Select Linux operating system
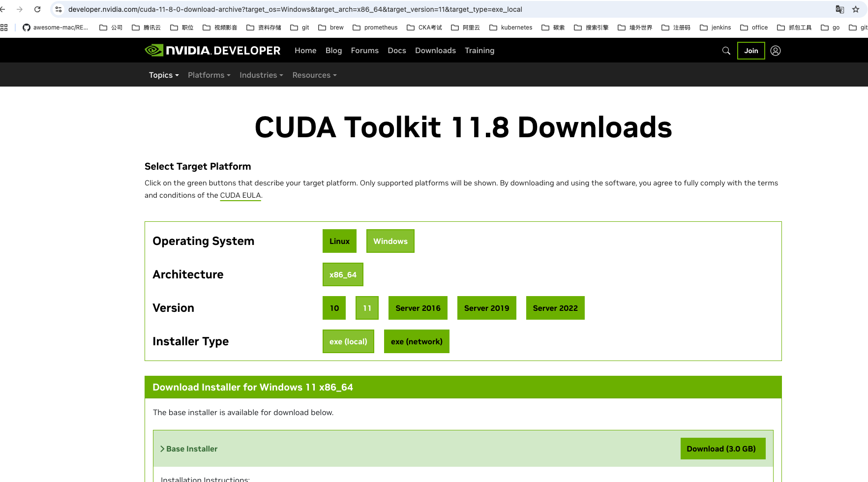Viewport: 868px width, 482px height. click(x=339, y=241)
